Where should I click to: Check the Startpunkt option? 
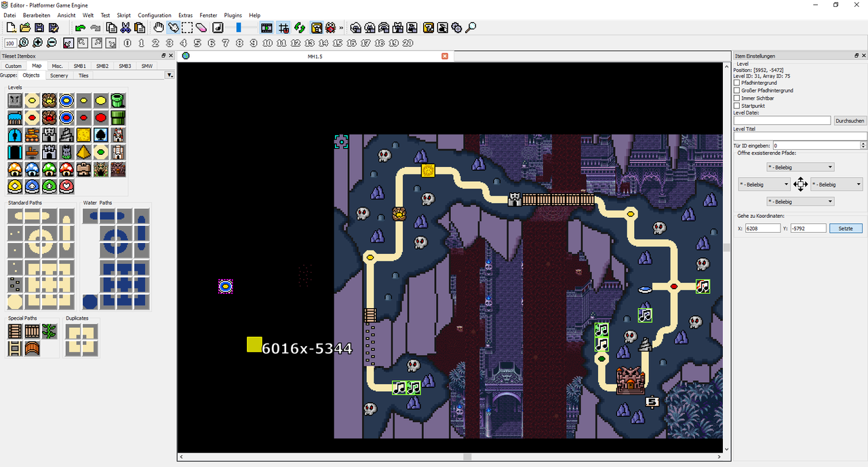pos(736,106)
